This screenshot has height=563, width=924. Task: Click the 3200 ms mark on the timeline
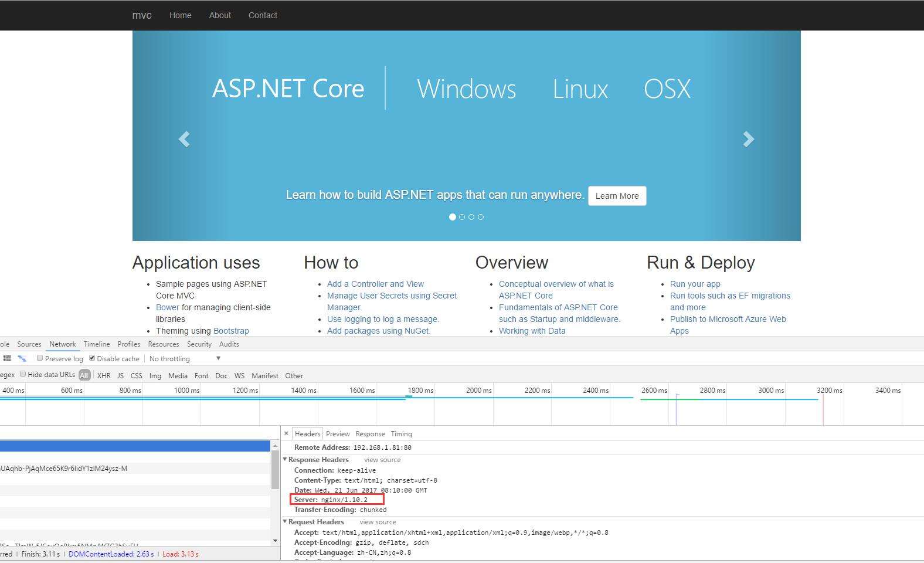[829, 390]
